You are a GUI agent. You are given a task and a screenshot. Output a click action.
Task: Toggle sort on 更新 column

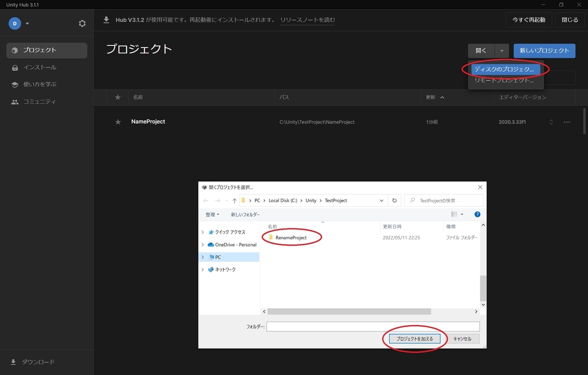[x=435, y=97]
